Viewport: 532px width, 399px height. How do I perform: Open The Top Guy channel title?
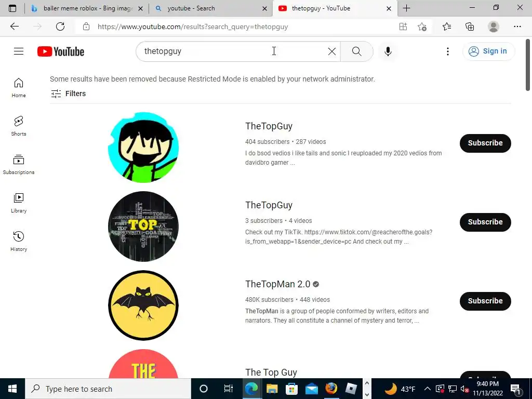271,373
